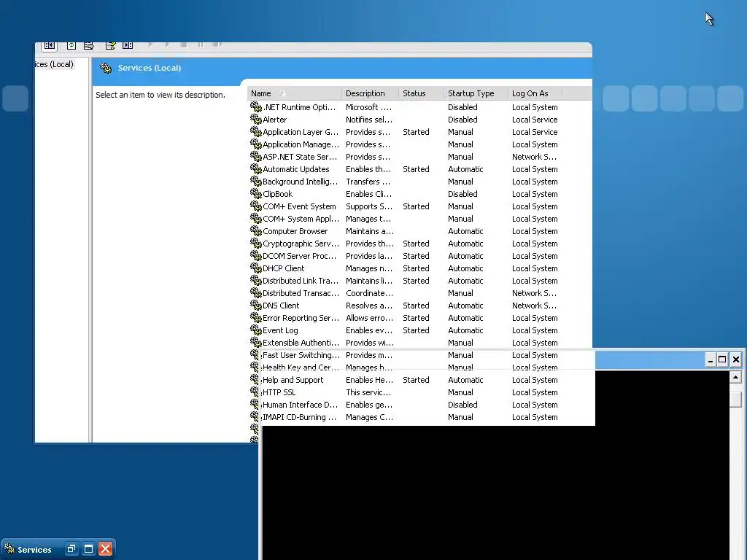
Task: Sort the list by the Name column header
Action: point(295,93)
